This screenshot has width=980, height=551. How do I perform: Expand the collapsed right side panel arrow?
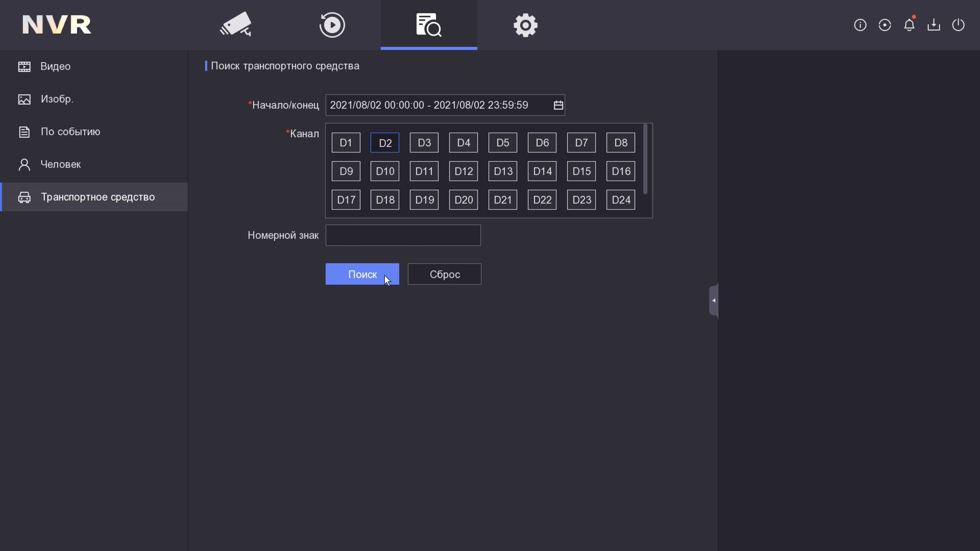714,300
